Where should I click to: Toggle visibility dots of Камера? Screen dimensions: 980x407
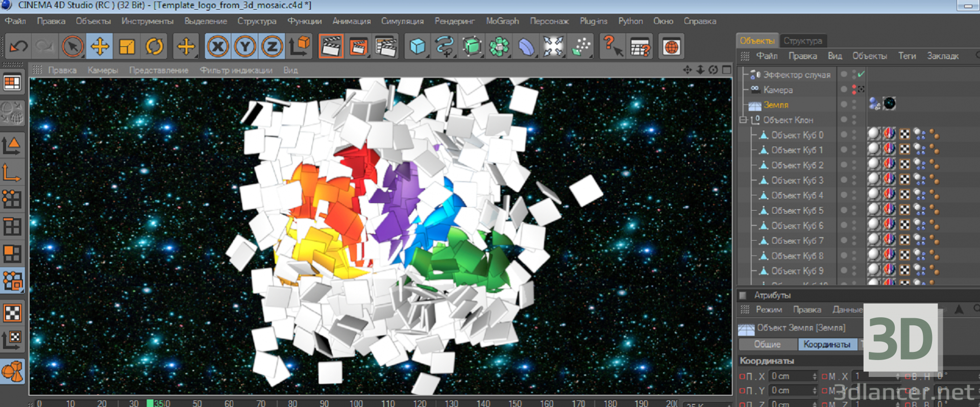coord(854,89)
